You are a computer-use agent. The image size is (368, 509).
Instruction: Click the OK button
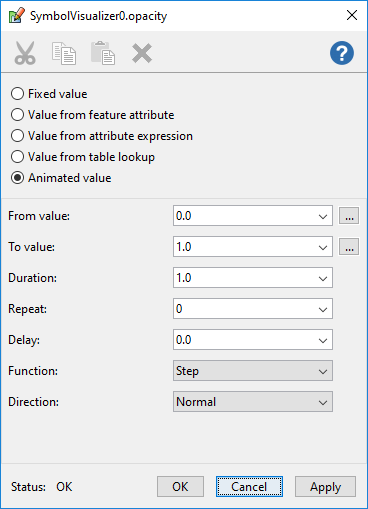pyautogui.click(x=180, y=487)
